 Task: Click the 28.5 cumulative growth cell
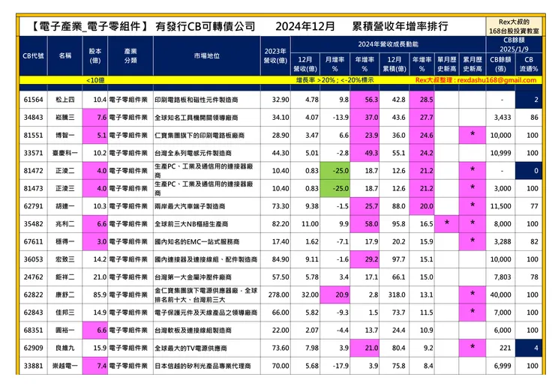coord(421,100)
